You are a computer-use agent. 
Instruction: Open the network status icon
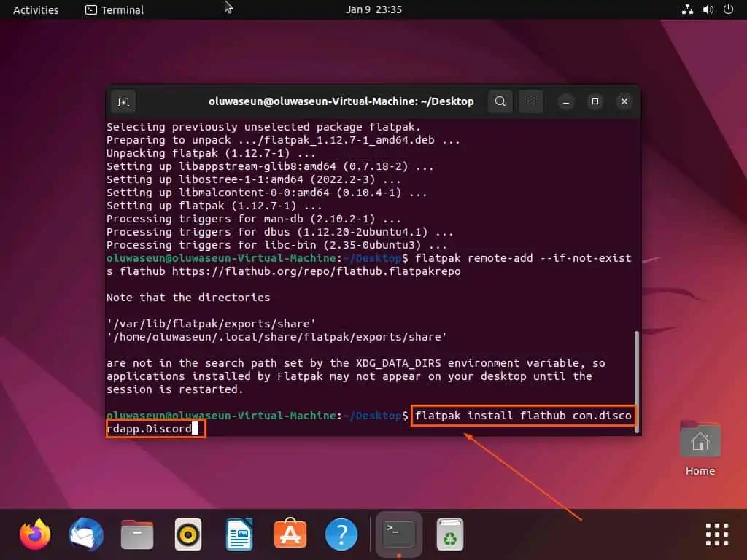click(687, 9)
